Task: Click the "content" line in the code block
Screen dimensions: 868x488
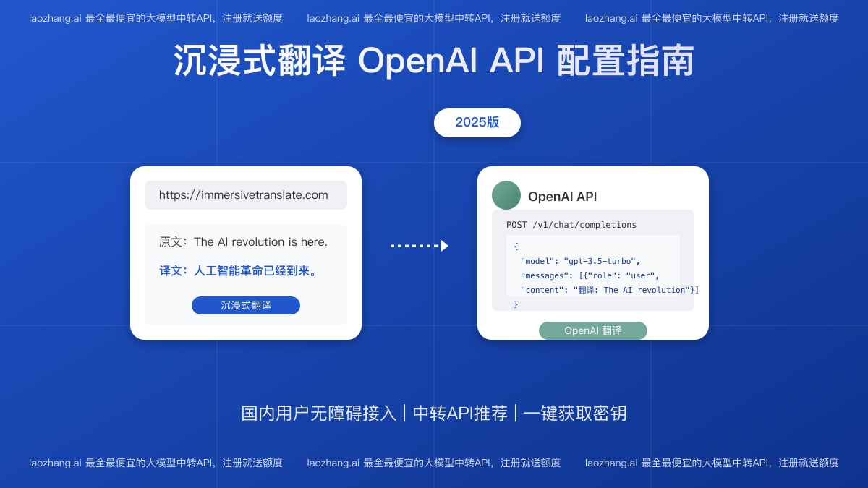Action: click(610, 290)
